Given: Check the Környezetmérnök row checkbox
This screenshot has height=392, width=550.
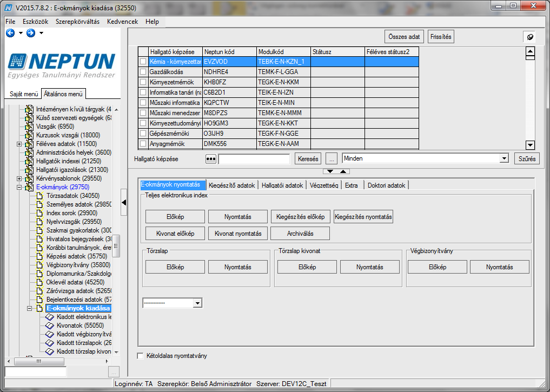Looking at the screenshot, I should [143, 82].
